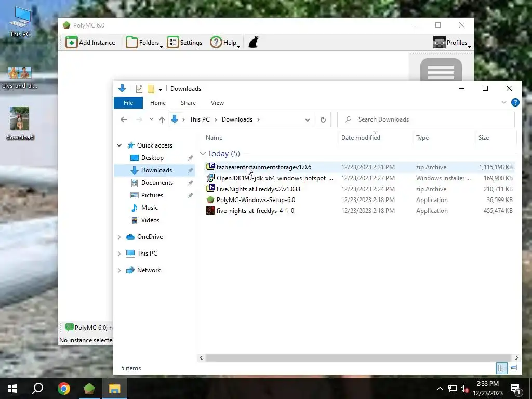532x399 pixels.
Task: Switch to Large icons view layout icon
Action: pos(513,368)
